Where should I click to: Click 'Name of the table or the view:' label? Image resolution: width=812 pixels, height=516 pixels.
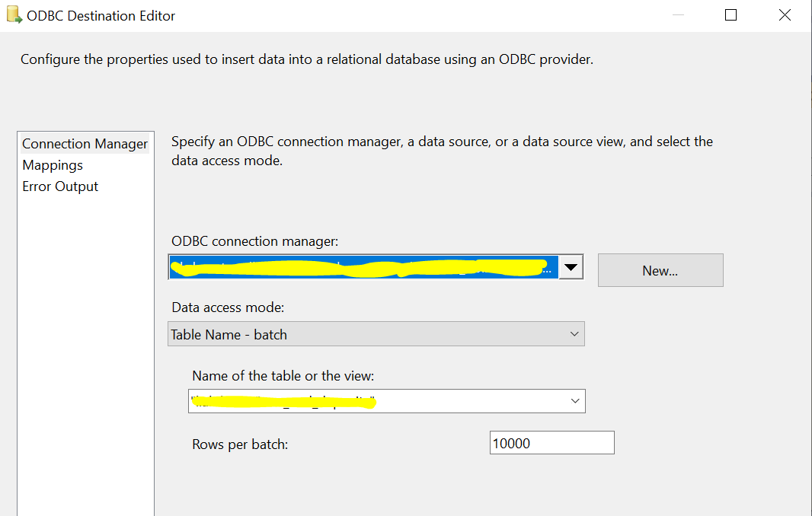tap(283, 376)
